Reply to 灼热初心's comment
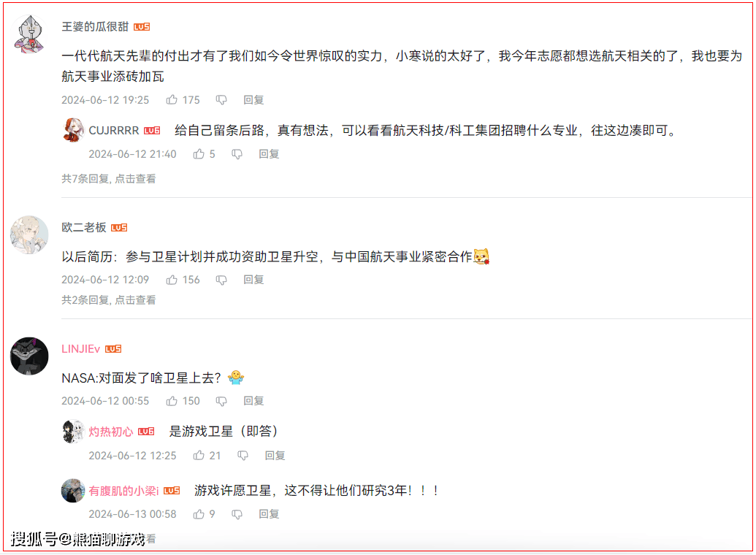Image resolution: width=756 pixels, height=555 pixels. 275,455
